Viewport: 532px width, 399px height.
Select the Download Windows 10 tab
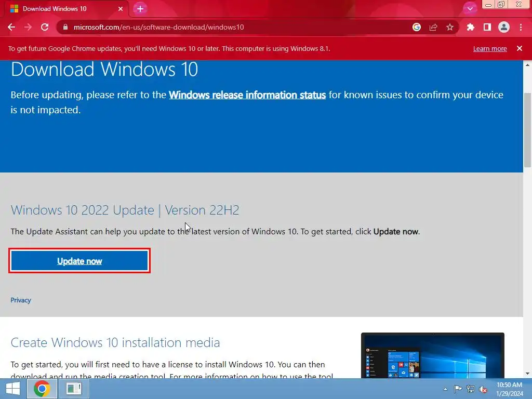point(66,9)
